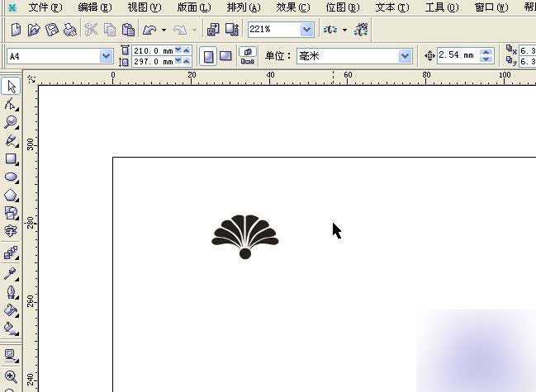This screenshot has height=392, width=536.
Task: Open the 文件(F) menu
Action: (x=45, y=7)
